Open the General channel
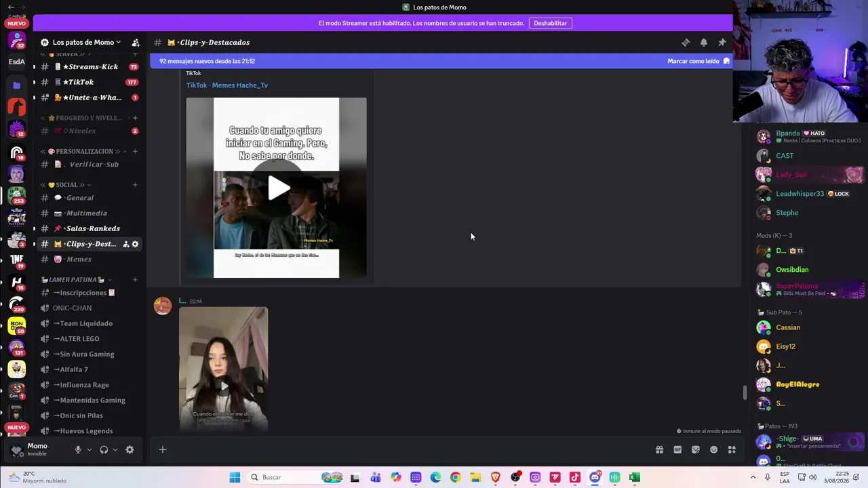 pyautogui.click(x=89, y=198)
